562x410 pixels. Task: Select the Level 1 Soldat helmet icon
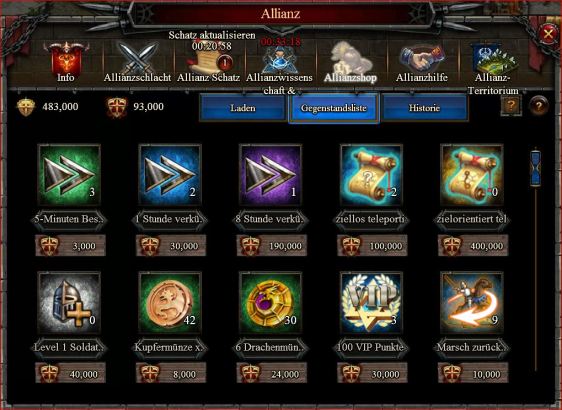pos(69,302)
